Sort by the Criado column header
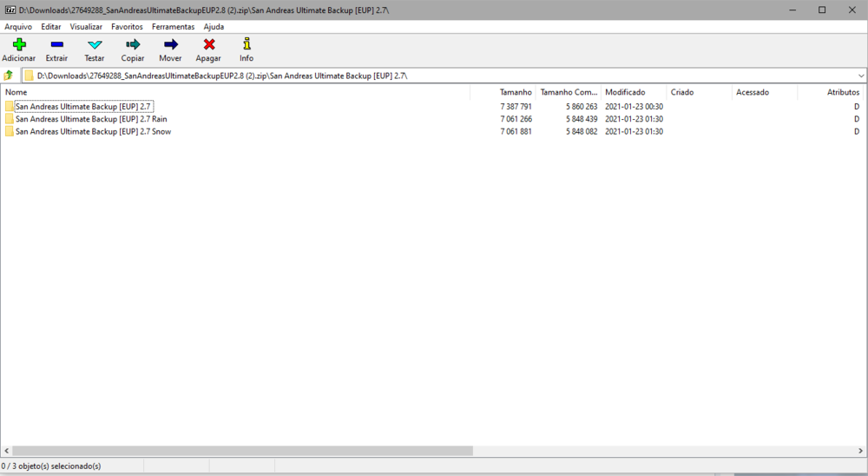868x476 pixels. (699, 92)
